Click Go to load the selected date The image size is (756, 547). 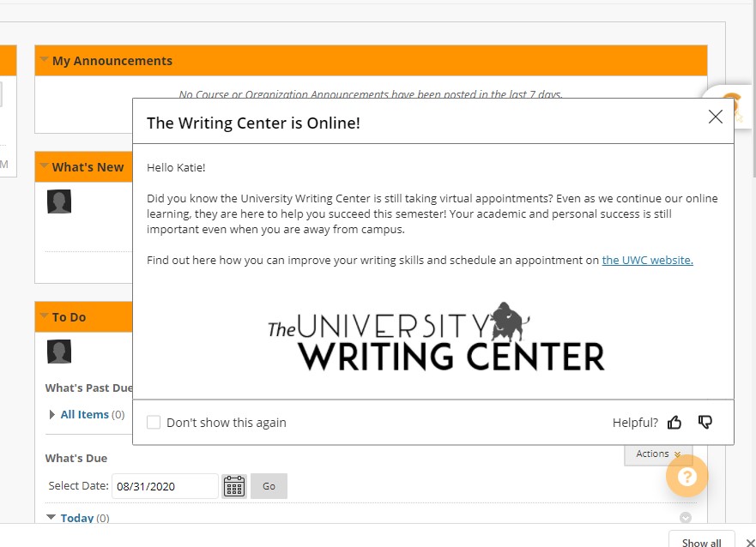coord(268,485)
